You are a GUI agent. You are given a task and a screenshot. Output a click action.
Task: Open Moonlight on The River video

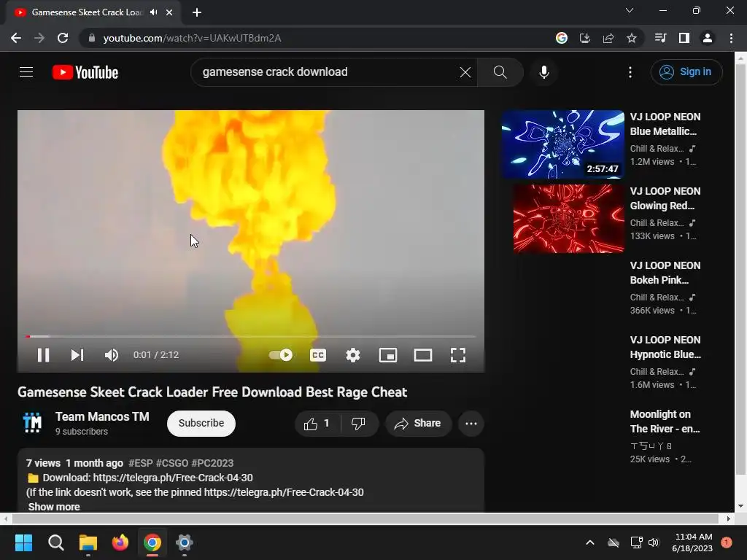[x=665, y=421]
